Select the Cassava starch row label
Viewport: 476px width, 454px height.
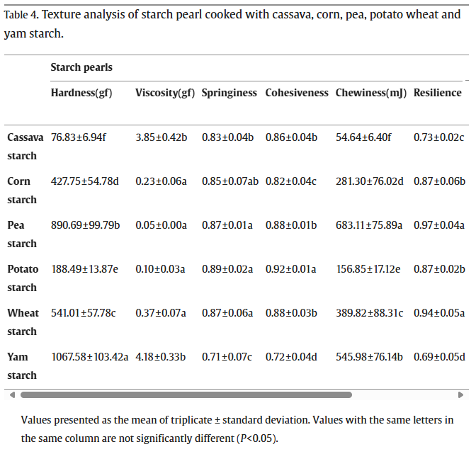point(25,146)
